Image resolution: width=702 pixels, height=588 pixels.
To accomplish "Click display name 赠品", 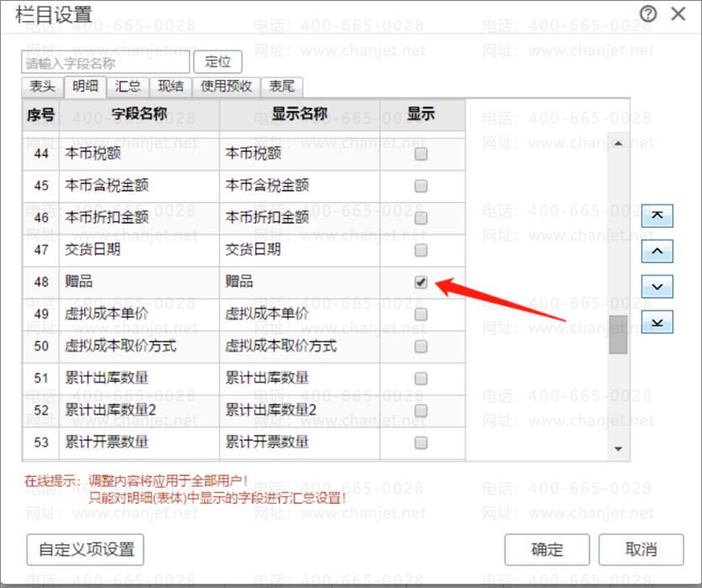I will [300, 282].
